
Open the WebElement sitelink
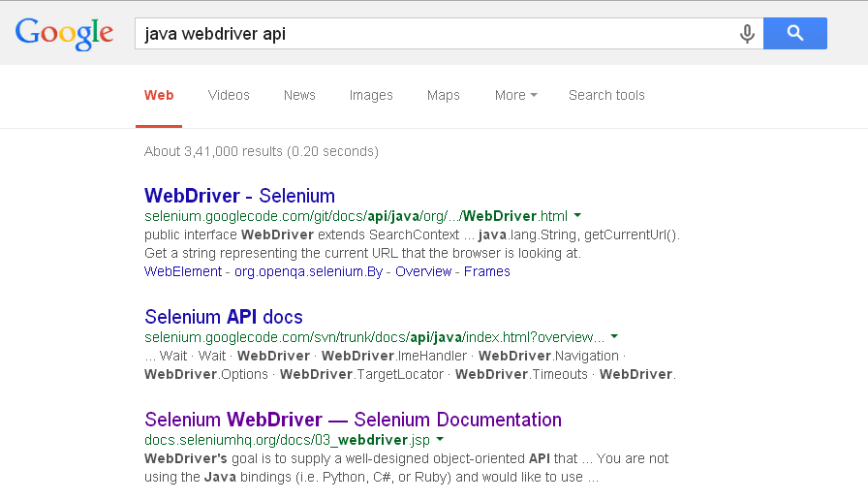(x=183, y=272)
